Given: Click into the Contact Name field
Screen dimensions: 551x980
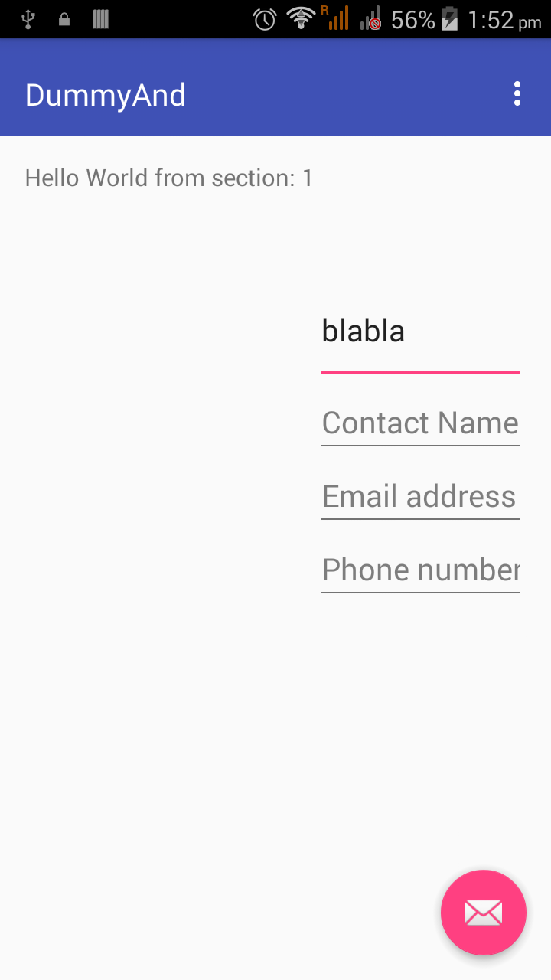Looking at the screenshot, I should click(420, 423).
